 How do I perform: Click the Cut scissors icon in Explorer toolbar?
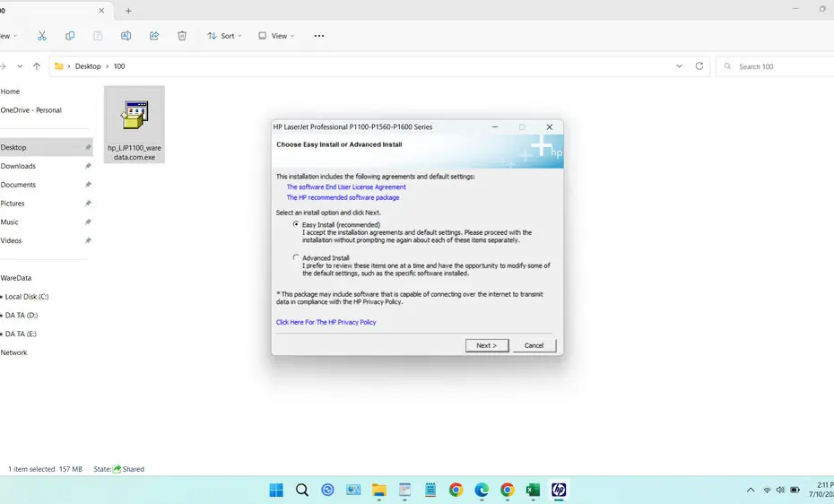coord(42,36)
